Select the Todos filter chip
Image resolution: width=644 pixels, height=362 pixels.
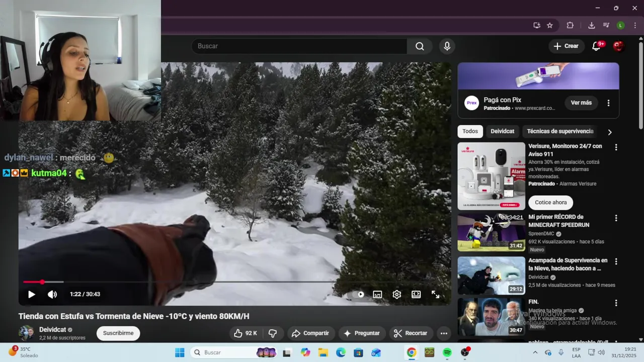pos(470,131)
